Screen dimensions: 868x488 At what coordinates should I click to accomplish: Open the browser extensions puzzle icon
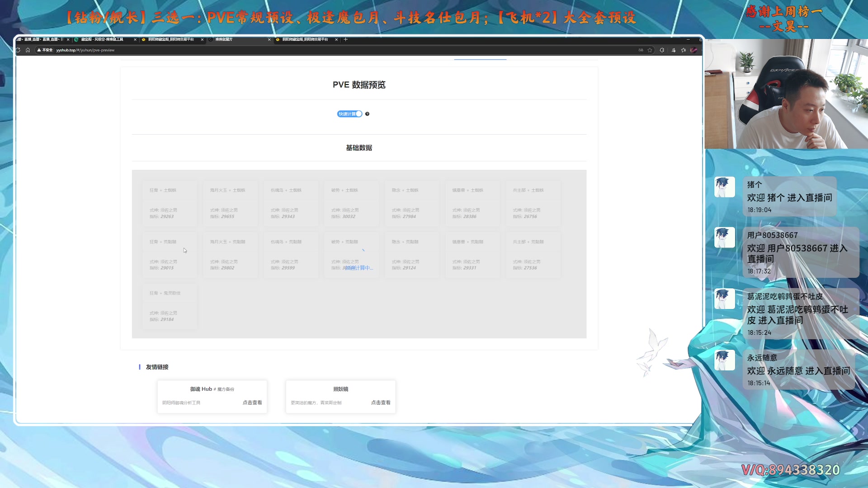662,50
